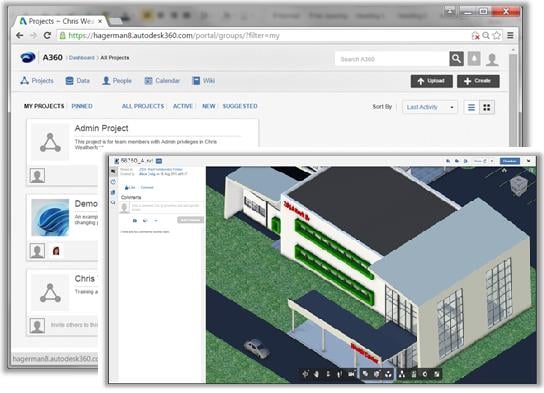Image resolution: width=544 pixels, height=393 pixels.
Task: Select the ALL PROJECTS filter
Action: point(143,106)
